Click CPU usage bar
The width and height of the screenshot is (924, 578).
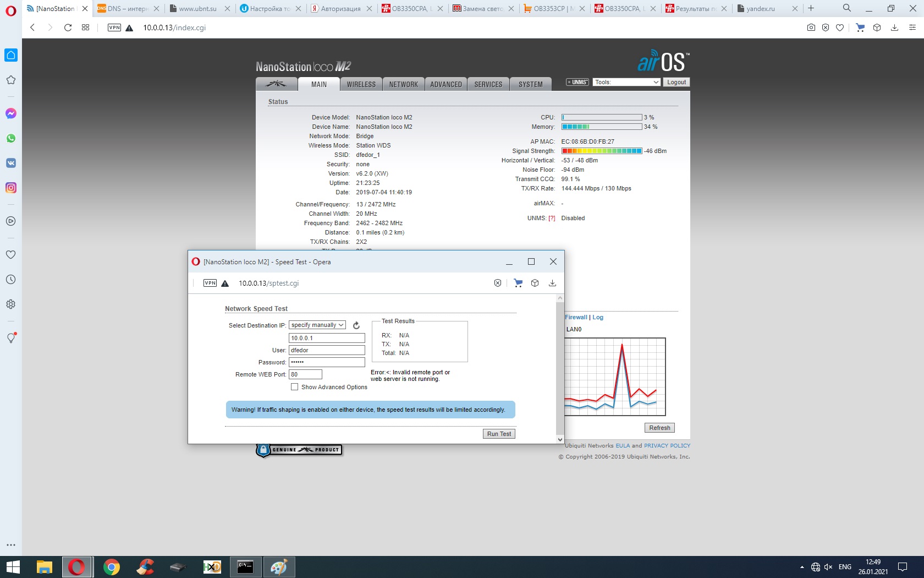tap(602, 117)
